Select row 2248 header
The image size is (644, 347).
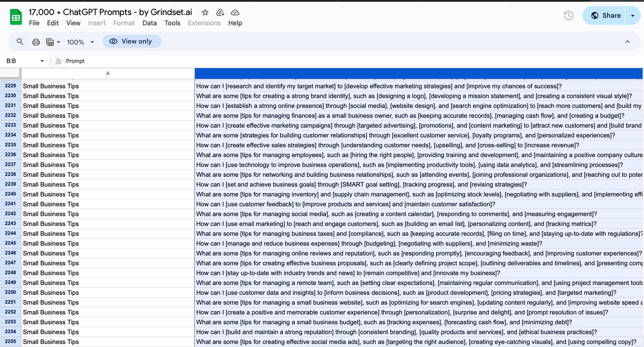coord(10,273)
